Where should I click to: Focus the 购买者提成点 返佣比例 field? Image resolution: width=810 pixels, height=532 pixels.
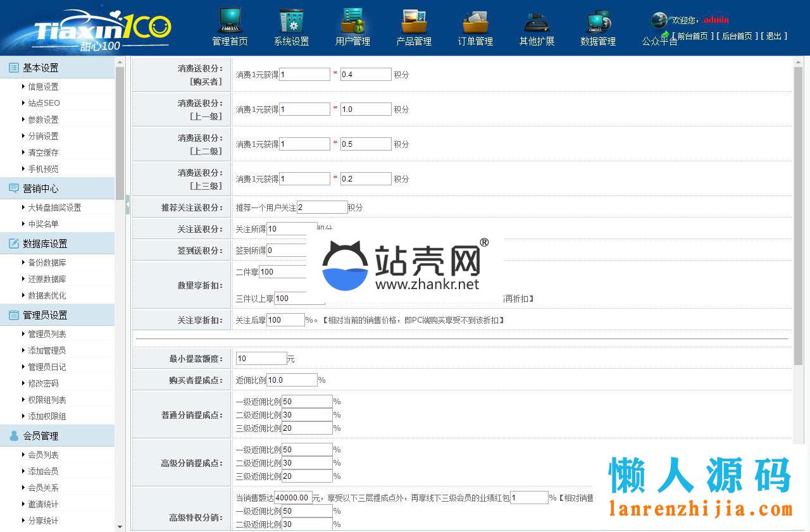(x=291, y=380)
